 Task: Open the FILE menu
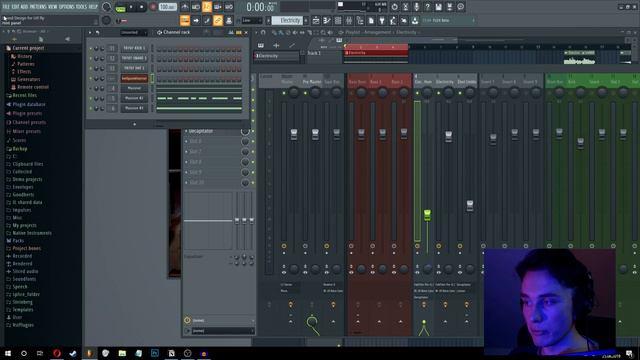click(x=6, y=7)
